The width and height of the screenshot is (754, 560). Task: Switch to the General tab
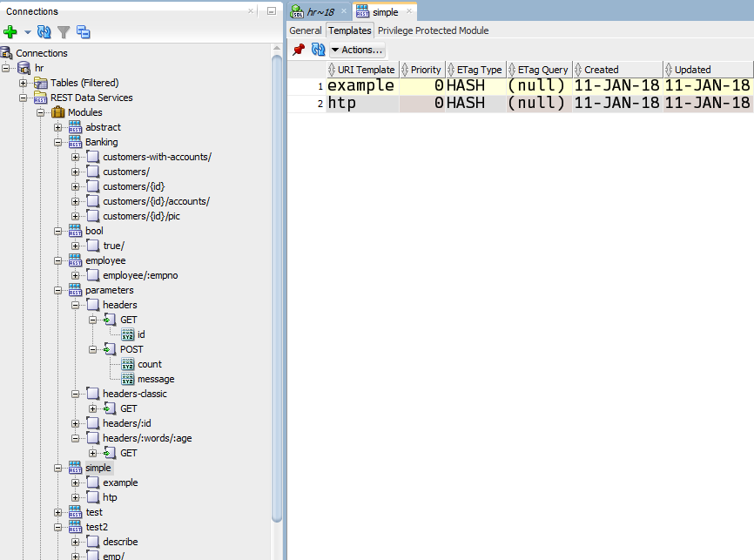[x=306, y=30]
